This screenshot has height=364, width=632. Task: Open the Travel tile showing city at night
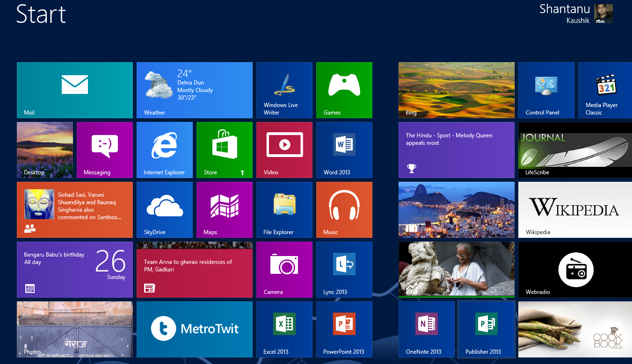pos(457,210)
